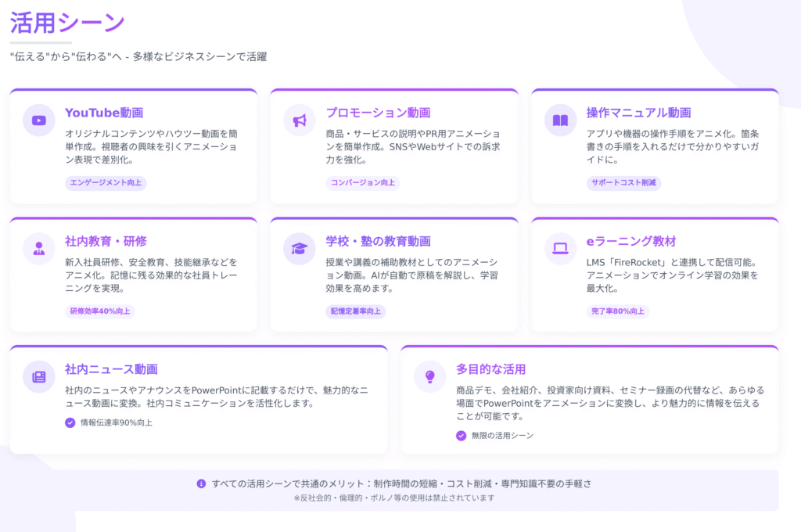The width and height of the screenshot is (801, 532).
Task: Click the 無限の活用シーン text
Action: click(x=503, y=436)
